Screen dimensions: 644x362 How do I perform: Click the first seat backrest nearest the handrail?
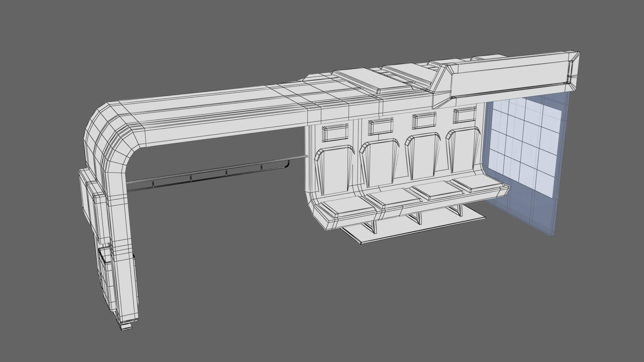coord(334,171)
